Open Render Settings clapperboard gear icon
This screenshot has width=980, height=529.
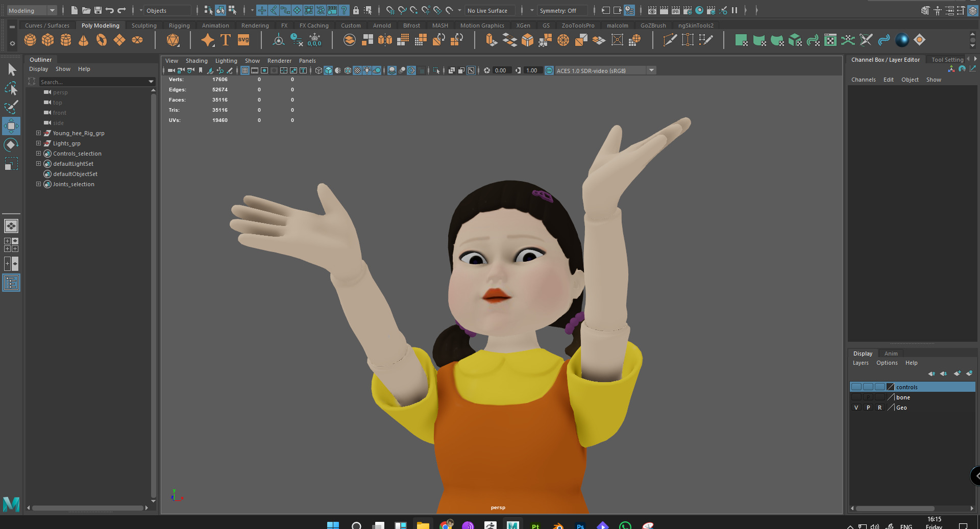pyautogui.click(x=688, y=10)
